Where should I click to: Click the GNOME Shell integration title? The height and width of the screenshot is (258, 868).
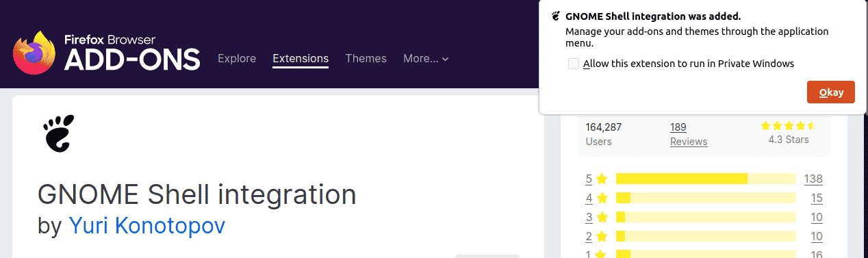pyautogui.click(x=197, y=195)
